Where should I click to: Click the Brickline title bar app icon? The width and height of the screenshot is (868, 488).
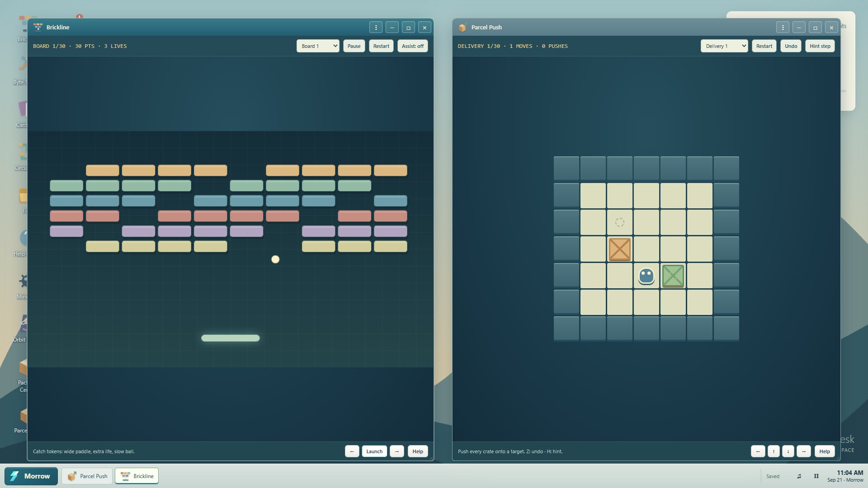pyautogui.click(x=38, y=27)
